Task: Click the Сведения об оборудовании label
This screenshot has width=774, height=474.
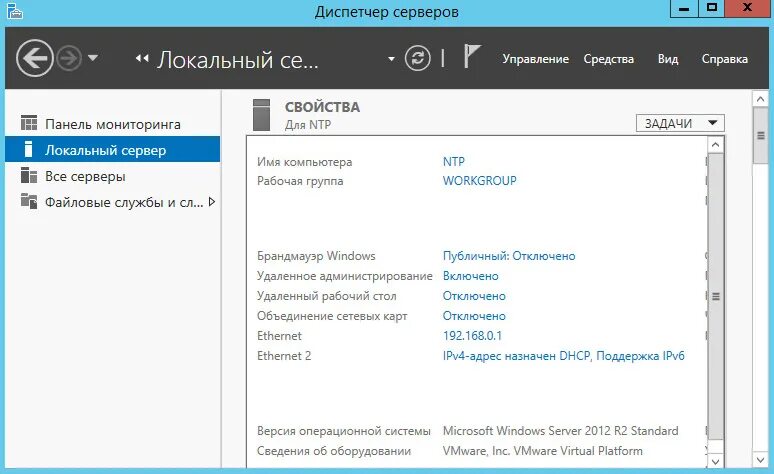Action: pos(334,451)
